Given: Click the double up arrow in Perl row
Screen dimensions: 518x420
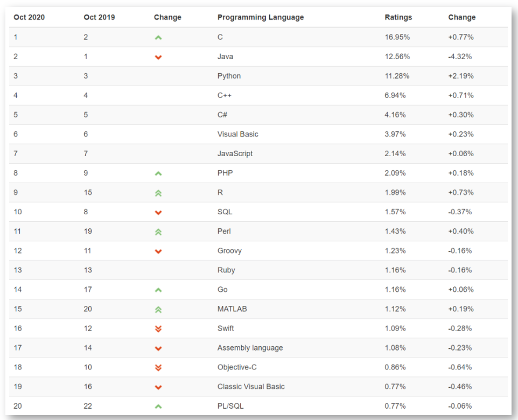Looking at the screenshot, I should [x=158, y=232].
